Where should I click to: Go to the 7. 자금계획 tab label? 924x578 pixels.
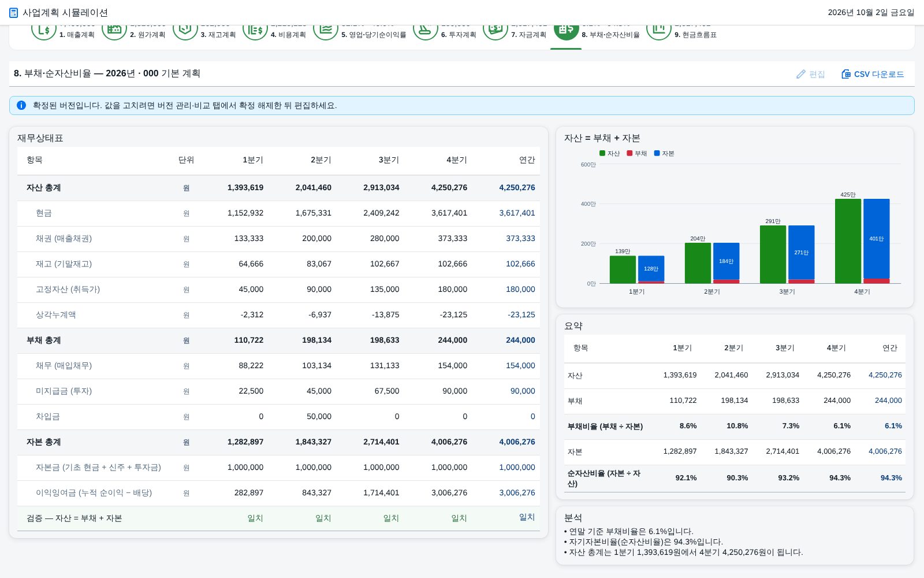528,35
